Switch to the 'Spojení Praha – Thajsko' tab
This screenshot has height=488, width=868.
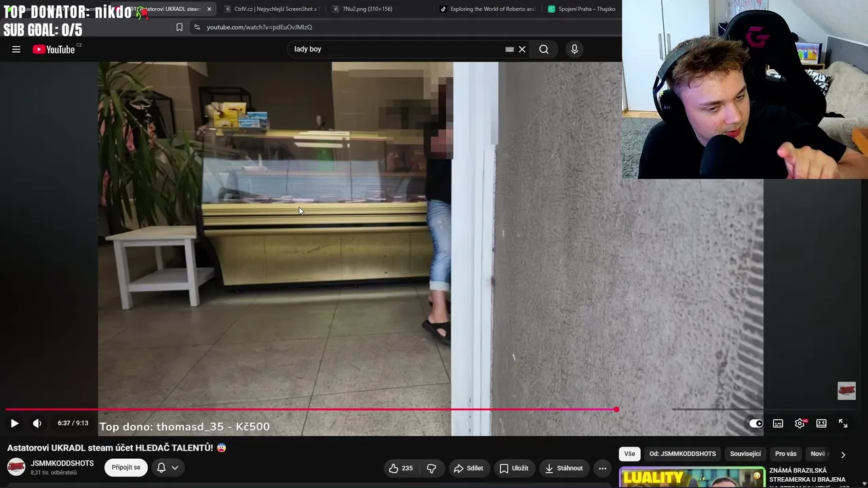tap(582, 9)
